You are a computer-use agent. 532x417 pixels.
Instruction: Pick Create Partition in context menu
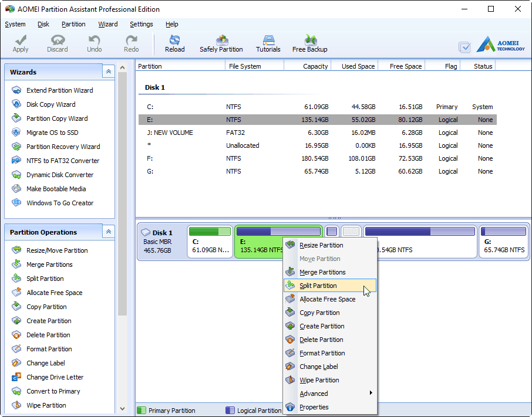tap(330, 326)
